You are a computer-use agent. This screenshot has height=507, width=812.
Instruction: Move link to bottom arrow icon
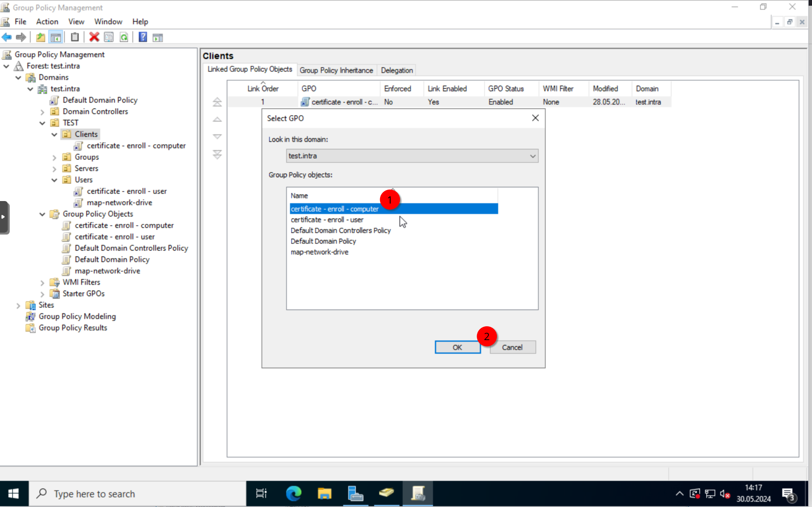(x=217, y=154)
